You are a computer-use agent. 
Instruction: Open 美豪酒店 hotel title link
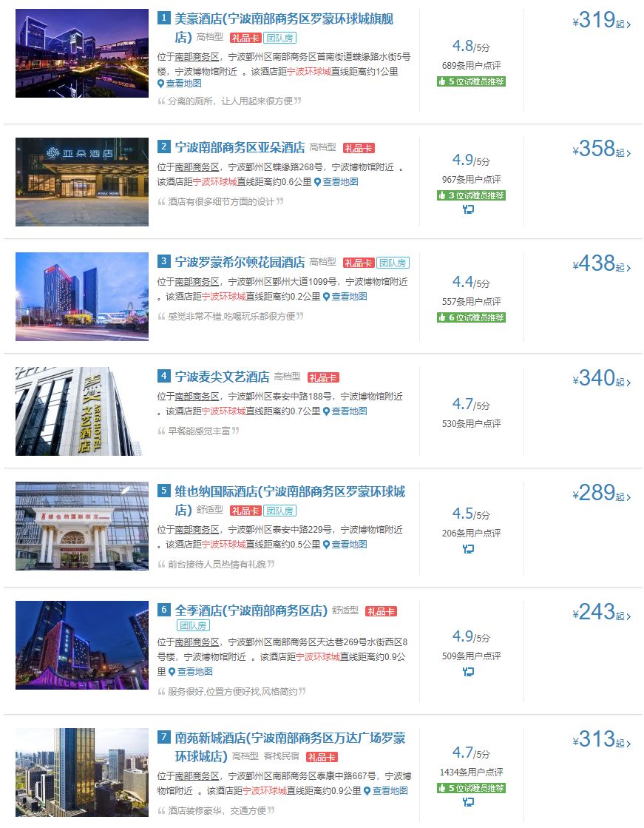[284, 28]
